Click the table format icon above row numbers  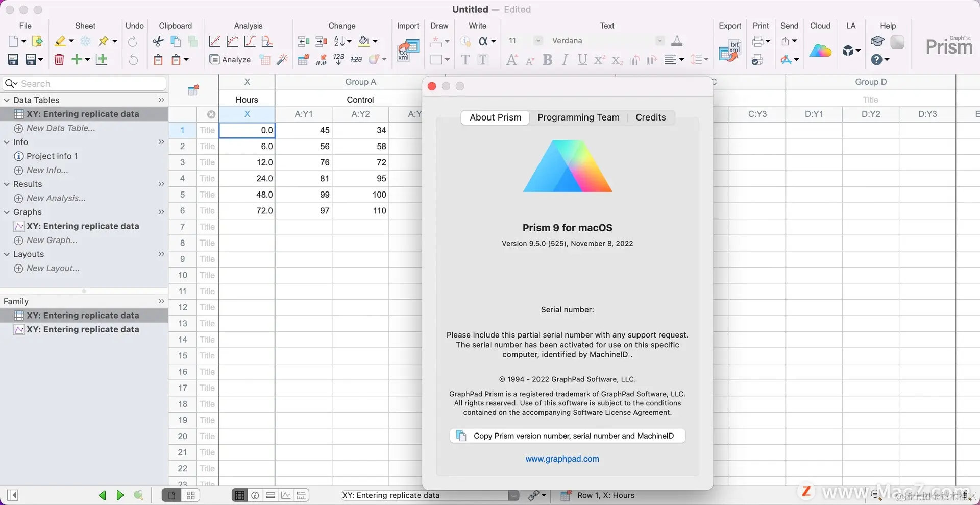pos(193,90)
